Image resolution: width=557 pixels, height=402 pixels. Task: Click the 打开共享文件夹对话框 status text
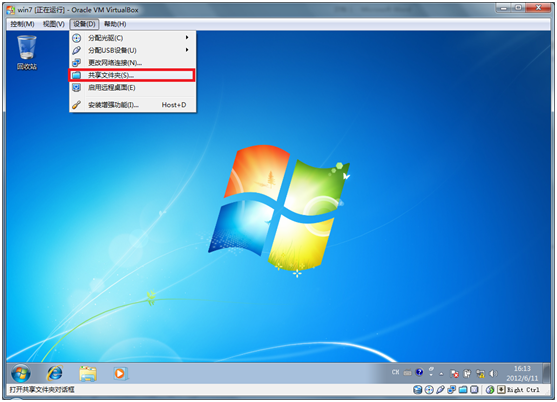coord(42,390)
